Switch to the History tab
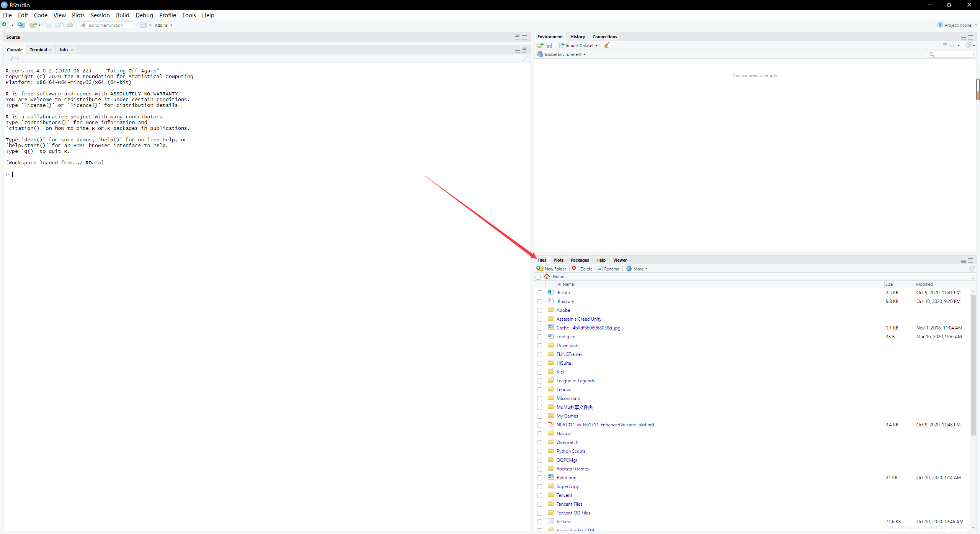Image resolution: width=980 pixels, height=534 pixels. (577, 37)
